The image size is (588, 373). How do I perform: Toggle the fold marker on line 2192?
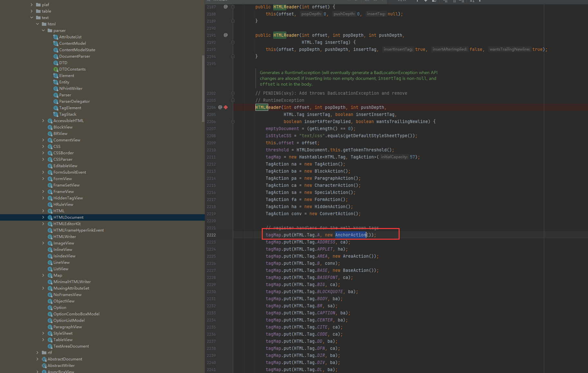coord(233,42)
